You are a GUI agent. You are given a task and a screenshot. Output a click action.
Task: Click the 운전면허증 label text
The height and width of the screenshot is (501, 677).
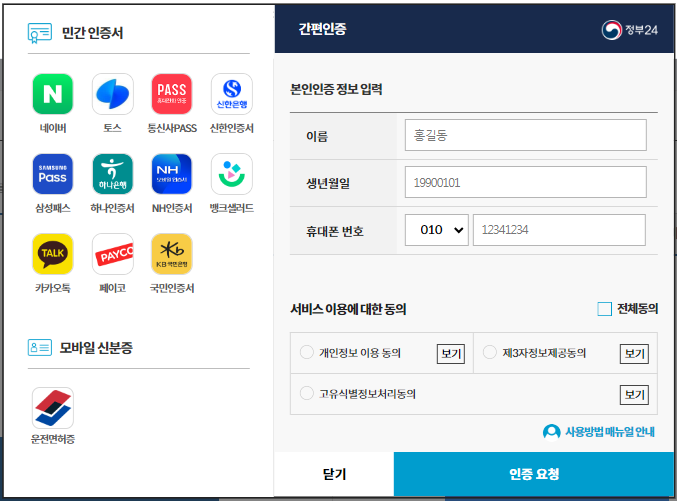click(53, 439)
